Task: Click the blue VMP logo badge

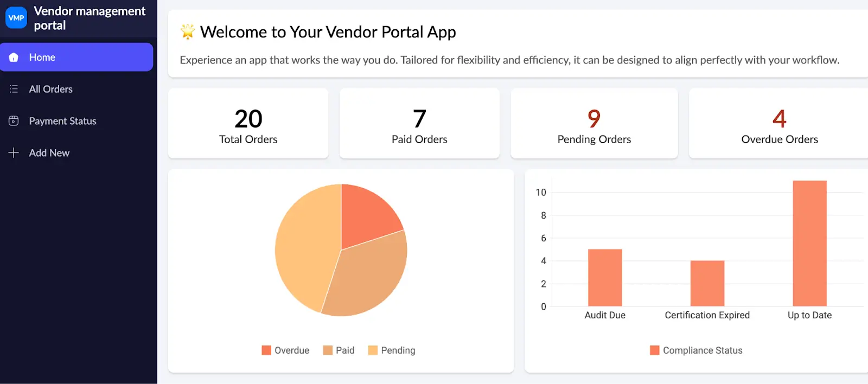Action: (16, 17)
